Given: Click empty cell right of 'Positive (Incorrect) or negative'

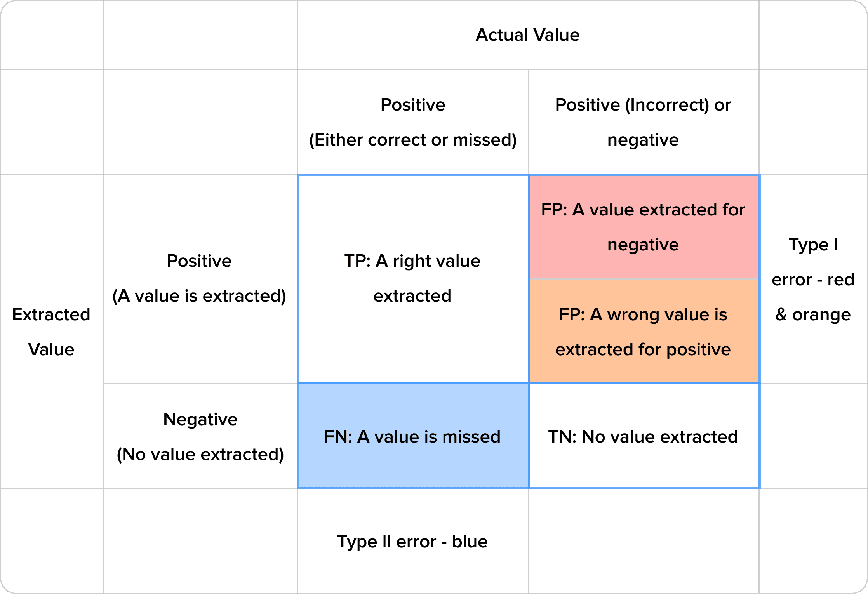Looking at the screenshot, I should tap(813, 122).
